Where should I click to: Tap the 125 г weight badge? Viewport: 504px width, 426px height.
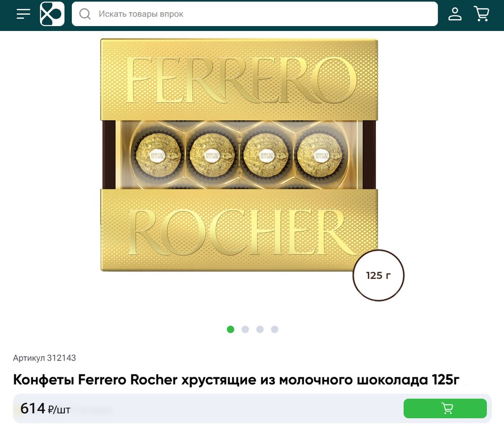coord(378,275)
